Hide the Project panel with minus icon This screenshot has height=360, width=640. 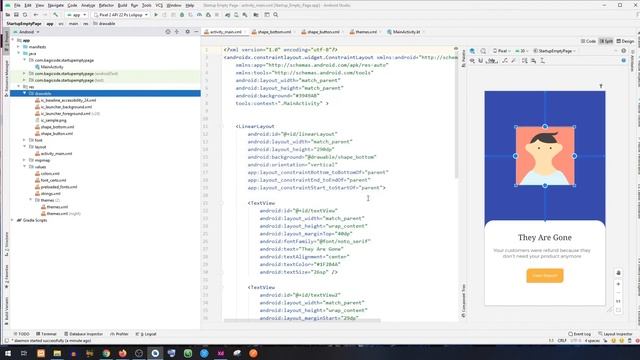[x=196, y=31]
